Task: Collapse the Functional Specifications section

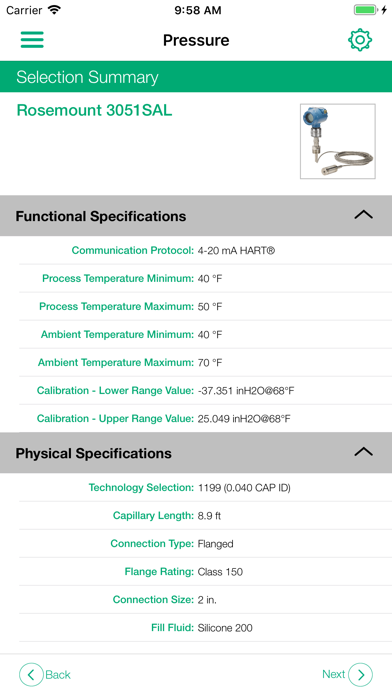Action: (x=364, y=215)
